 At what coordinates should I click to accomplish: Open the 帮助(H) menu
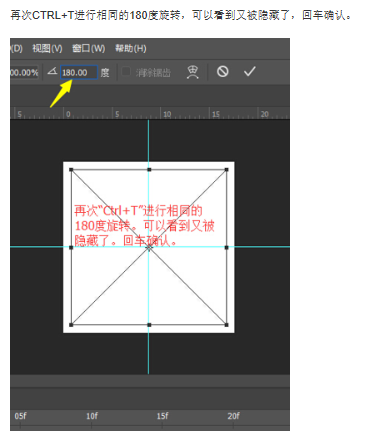pyautogui.click(x=131, y=49)
